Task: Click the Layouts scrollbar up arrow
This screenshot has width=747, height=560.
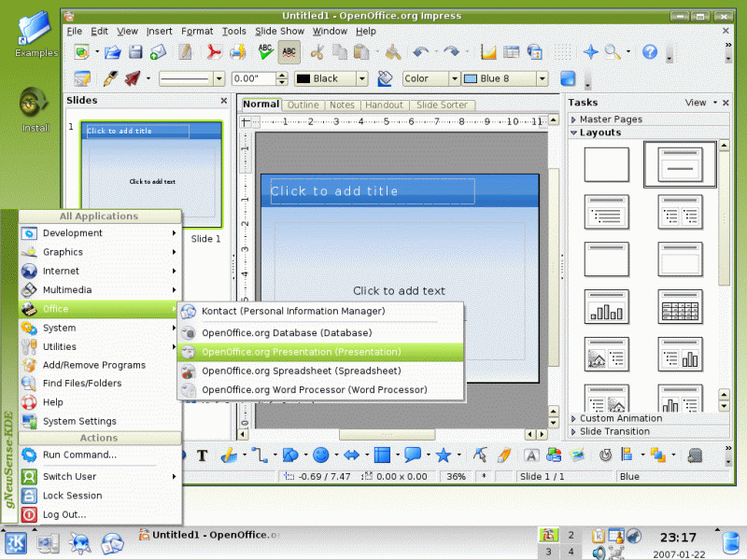Action: pyautogui.click(x=725, y=146)
